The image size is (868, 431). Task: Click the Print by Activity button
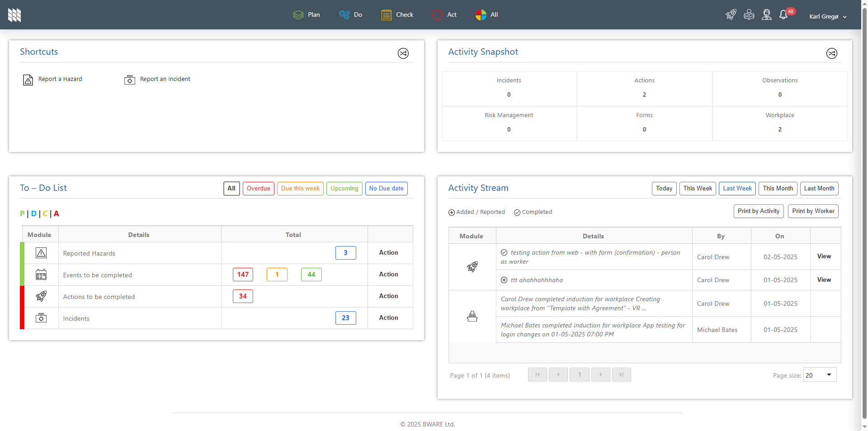[759, 211]
